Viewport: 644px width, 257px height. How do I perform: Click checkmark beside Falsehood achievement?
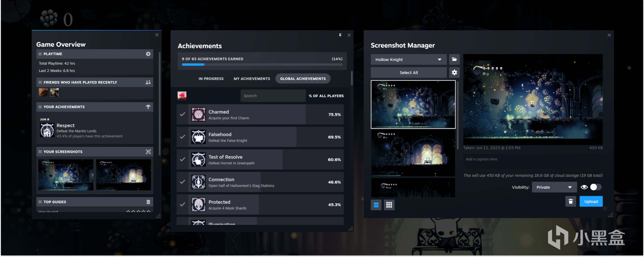[x=183, y=137]
